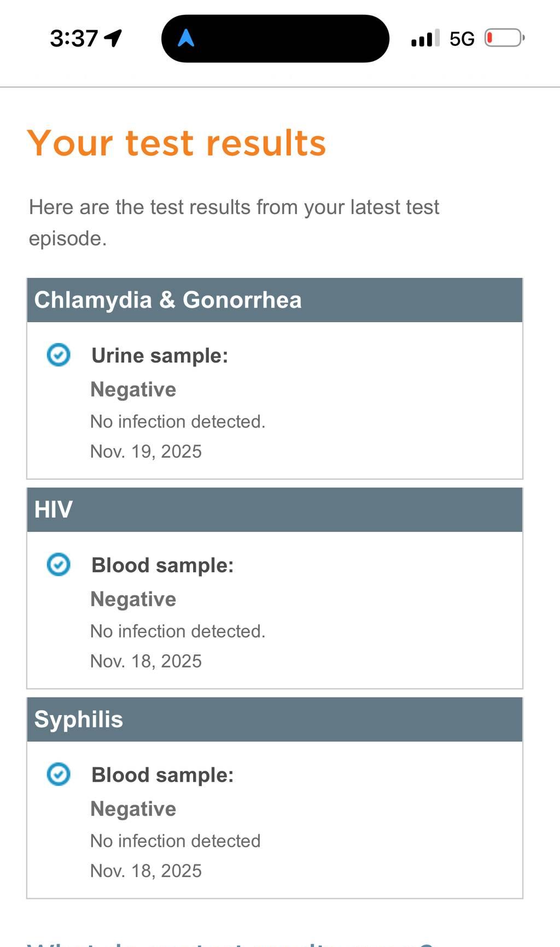Tap the Syphilis result check icon
The height and width of the screenshot is (947, 560).
59,774
